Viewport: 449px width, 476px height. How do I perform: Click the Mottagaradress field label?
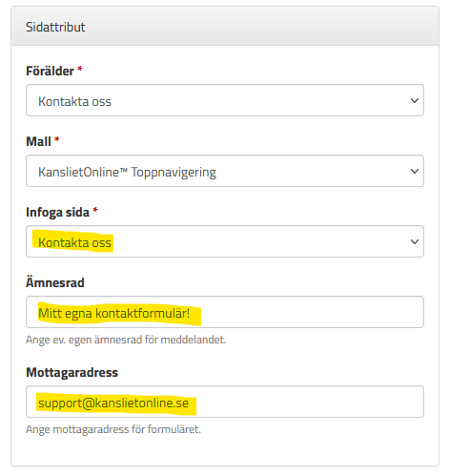(71, 372)
